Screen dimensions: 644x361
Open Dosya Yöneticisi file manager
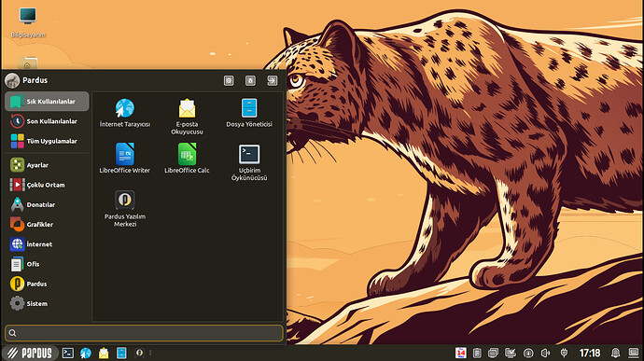pyautogui.click(x=249, y=113)
